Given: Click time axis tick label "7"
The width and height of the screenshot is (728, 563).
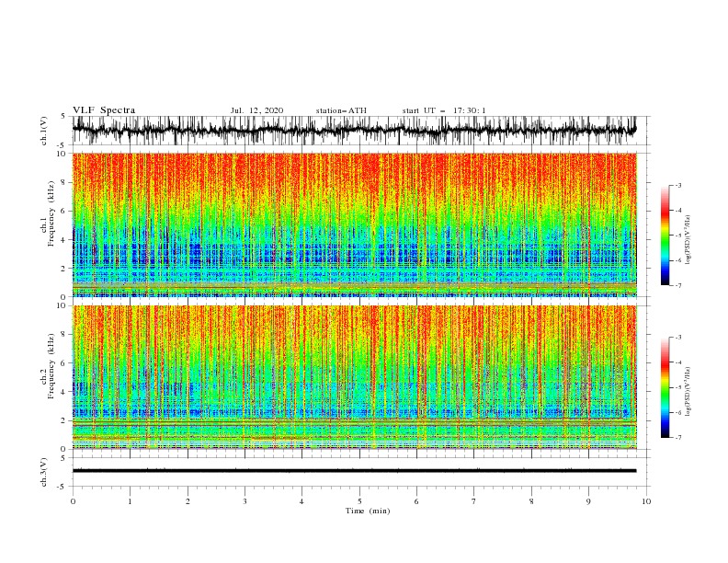Looking at the screenshot, I should 474,501.
